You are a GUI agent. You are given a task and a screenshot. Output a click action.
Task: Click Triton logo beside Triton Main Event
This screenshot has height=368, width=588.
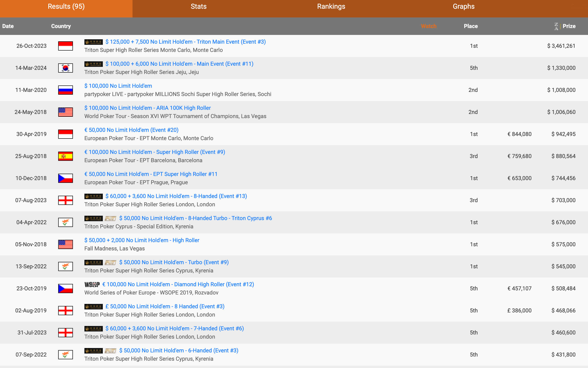coord(93,42)
